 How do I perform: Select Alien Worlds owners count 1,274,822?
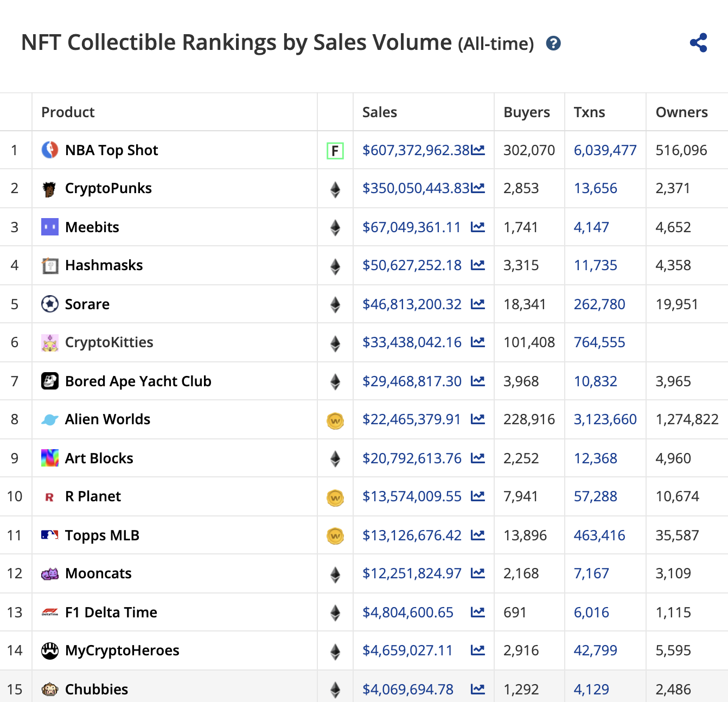pyautogui.click(x=687, y=419)
